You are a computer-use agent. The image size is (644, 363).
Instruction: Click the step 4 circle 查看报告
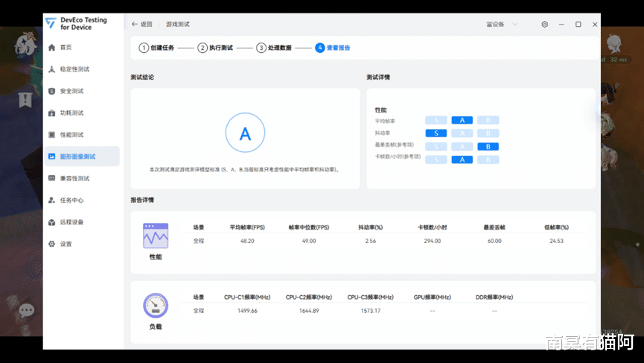point(320,48)
